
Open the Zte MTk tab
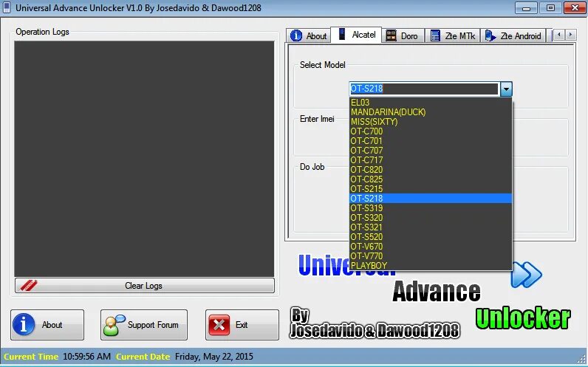pos(453,35)
